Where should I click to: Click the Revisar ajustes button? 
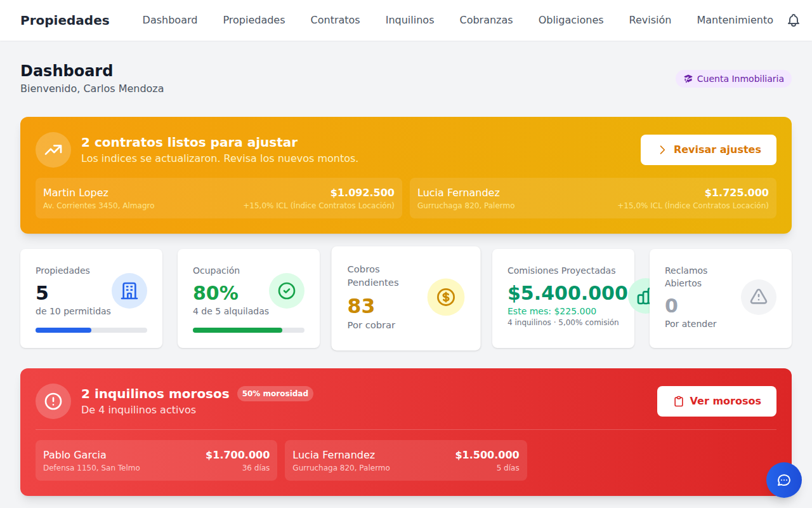coord(708,149)
